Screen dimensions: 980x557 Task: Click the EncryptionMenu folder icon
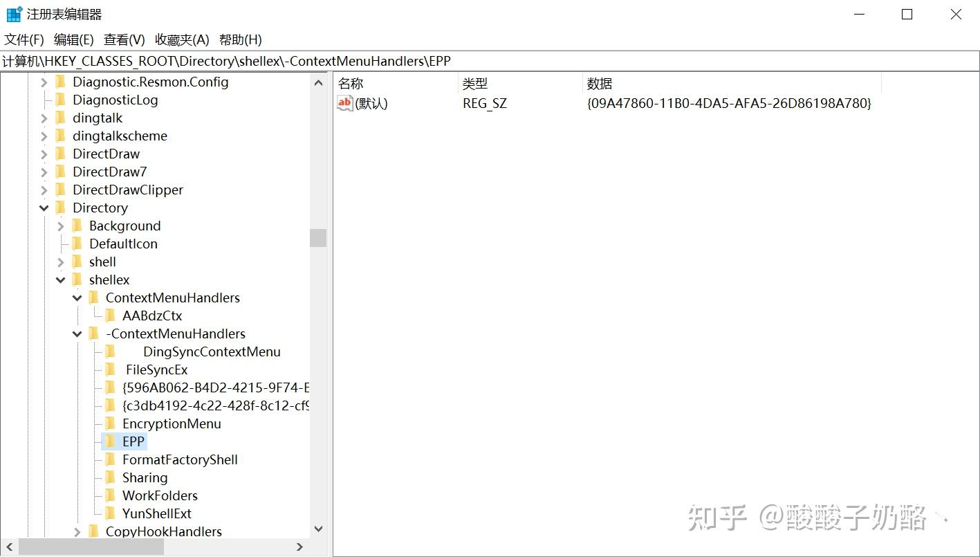click(111, 423)
